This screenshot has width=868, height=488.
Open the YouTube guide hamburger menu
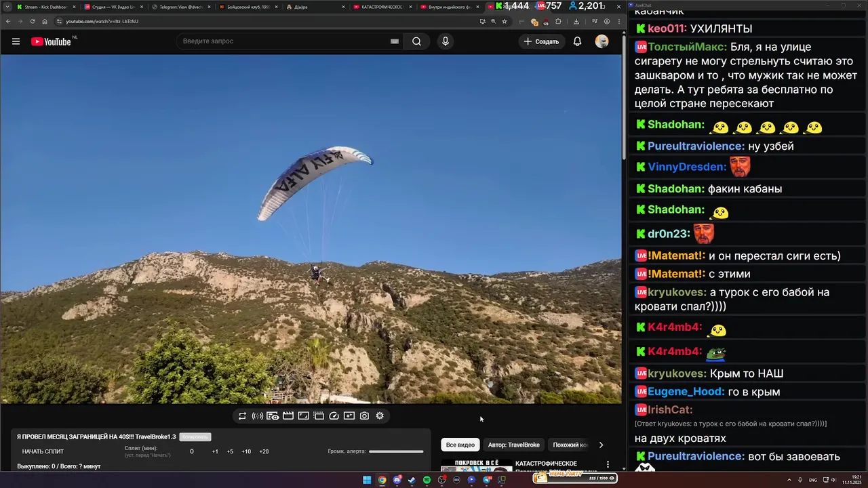point(16,41)
